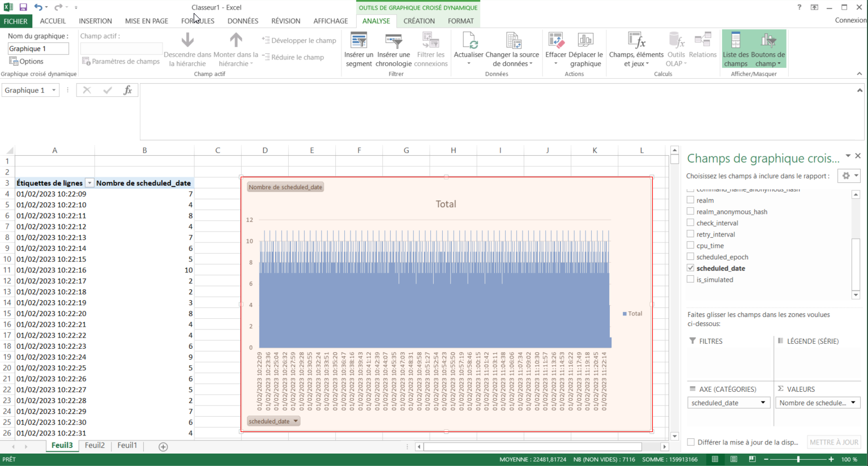
Task: Switch to the CRÉATION ribbon tab
Action: coord(419,21)
